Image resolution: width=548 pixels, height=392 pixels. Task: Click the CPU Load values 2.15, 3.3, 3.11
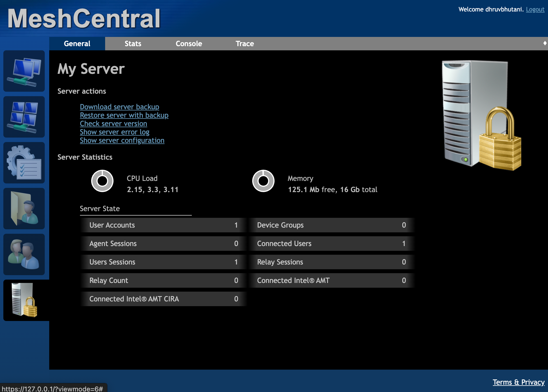pos(153,190)
